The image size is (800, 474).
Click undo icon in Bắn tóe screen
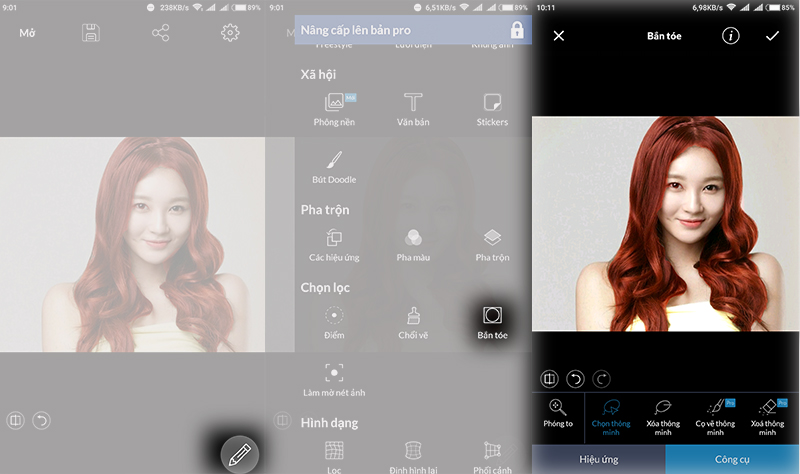click(575, 379)
